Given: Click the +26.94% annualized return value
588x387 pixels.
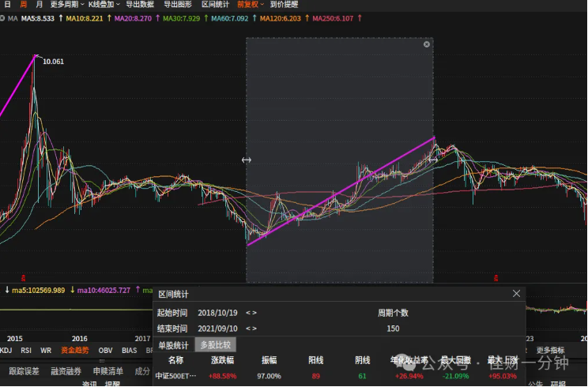Looking at the screenshot, I should [x=409, y=376].
